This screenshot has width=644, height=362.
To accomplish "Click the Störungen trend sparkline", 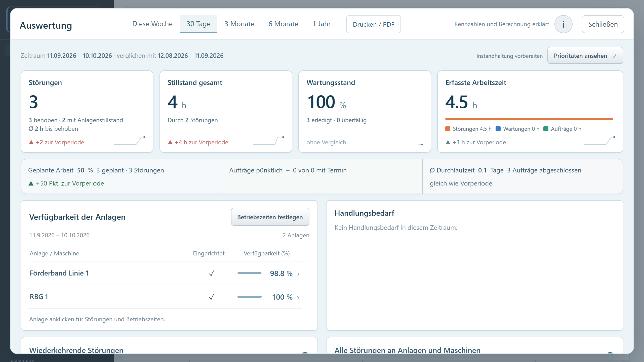I will 130,141.
